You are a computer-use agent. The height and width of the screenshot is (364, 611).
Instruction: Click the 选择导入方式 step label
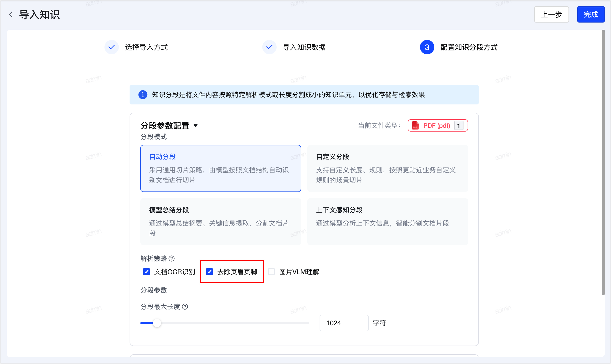point(146,47)
